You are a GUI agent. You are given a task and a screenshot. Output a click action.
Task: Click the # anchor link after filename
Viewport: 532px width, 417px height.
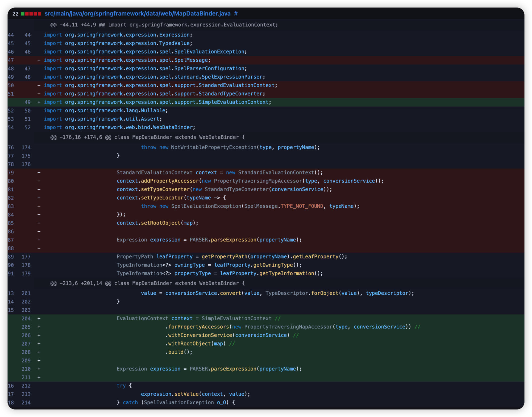pos(236,14)
